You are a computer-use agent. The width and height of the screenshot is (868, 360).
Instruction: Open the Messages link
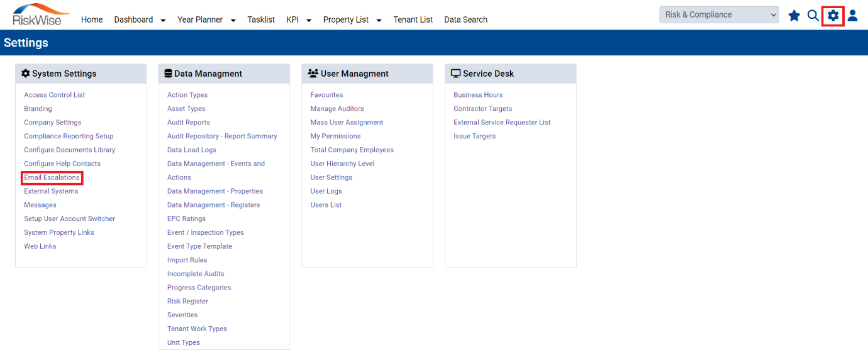[x=40, y=205]
